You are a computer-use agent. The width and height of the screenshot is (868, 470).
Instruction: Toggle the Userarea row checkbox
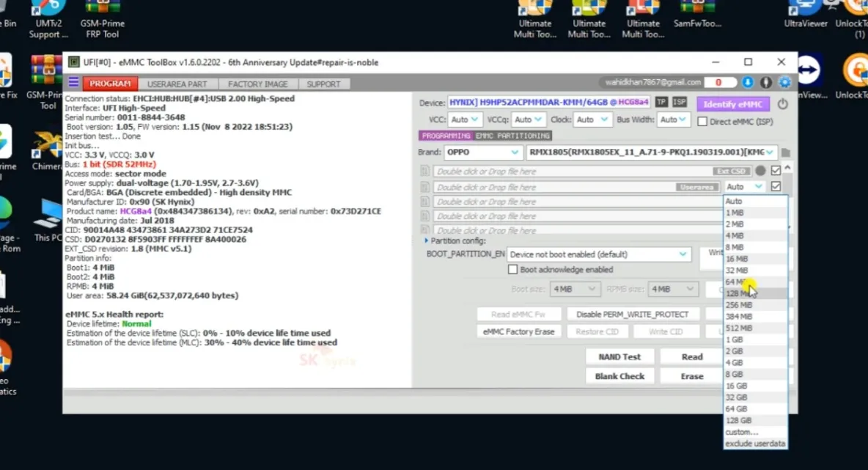click(x=776, y=186)
